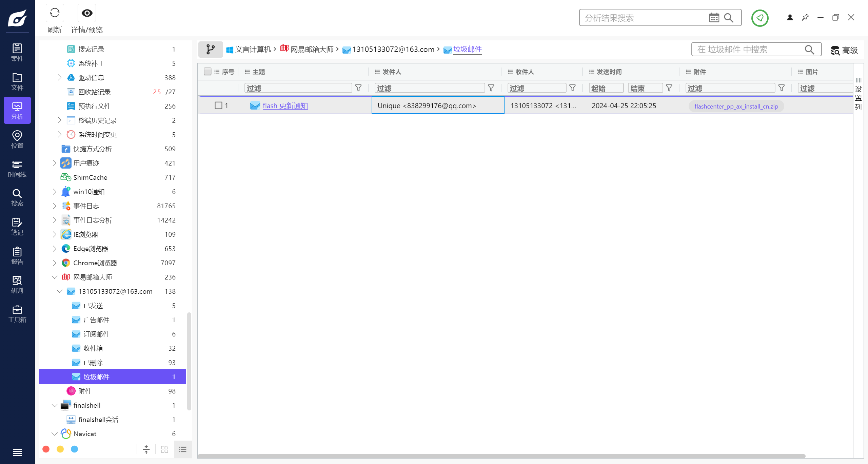Tick the checkbox for row 1
868x464 pixels.
pyautogui.click(x=218, y=105)
